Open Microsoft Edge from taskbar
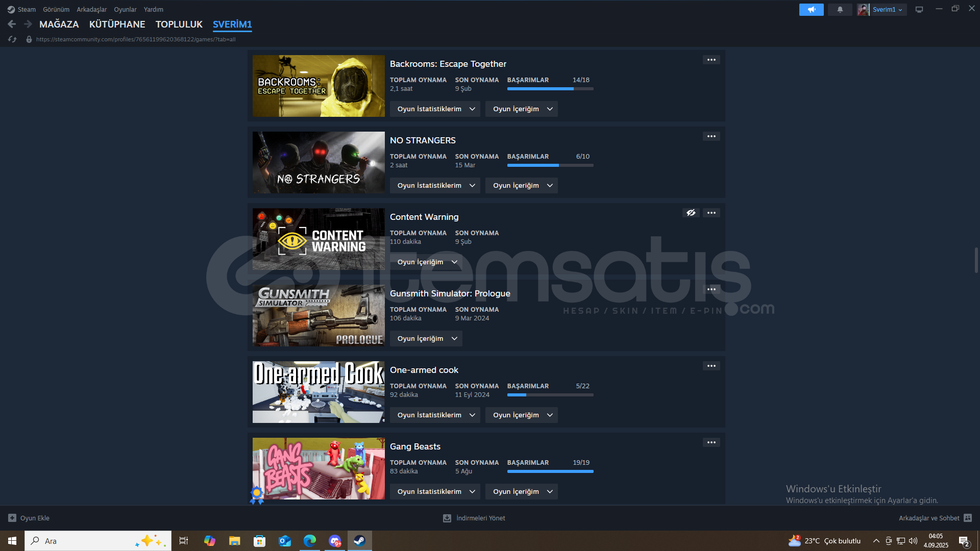The height and width of the screenshot is (551, 980). 310,541
